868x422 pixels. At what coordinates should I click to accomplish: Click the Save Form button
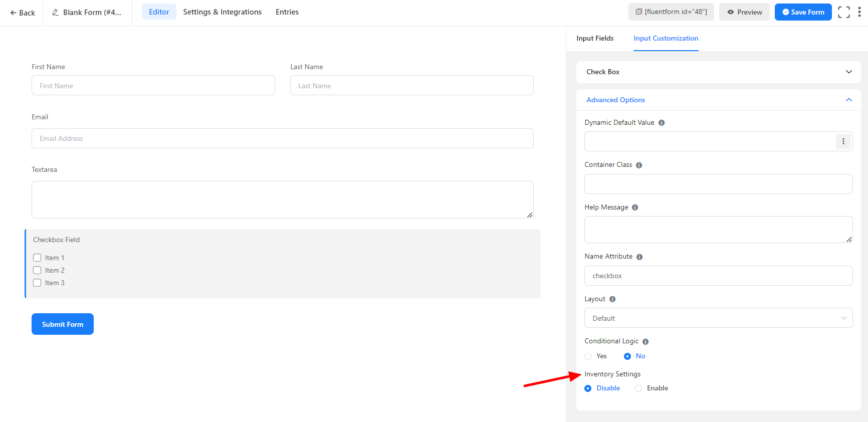click(x=803, y=12)
